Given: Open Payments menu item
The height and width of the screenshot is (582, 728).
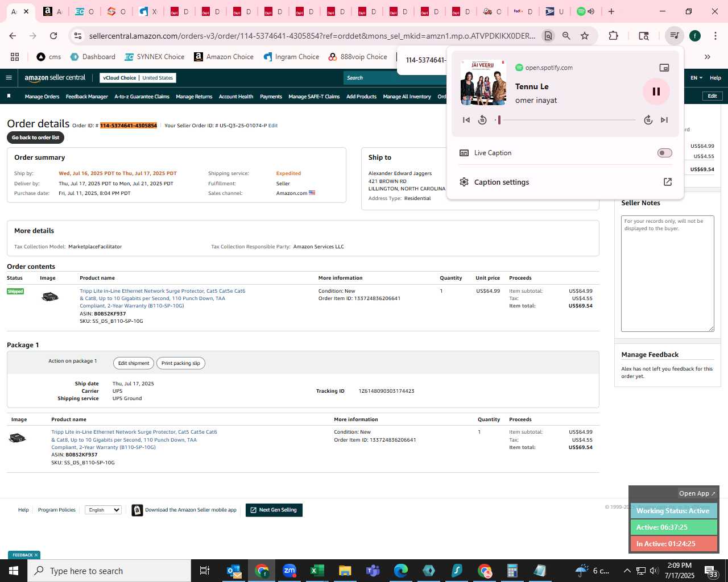Looking at the screenshot, I should click(x=271, y=97).
